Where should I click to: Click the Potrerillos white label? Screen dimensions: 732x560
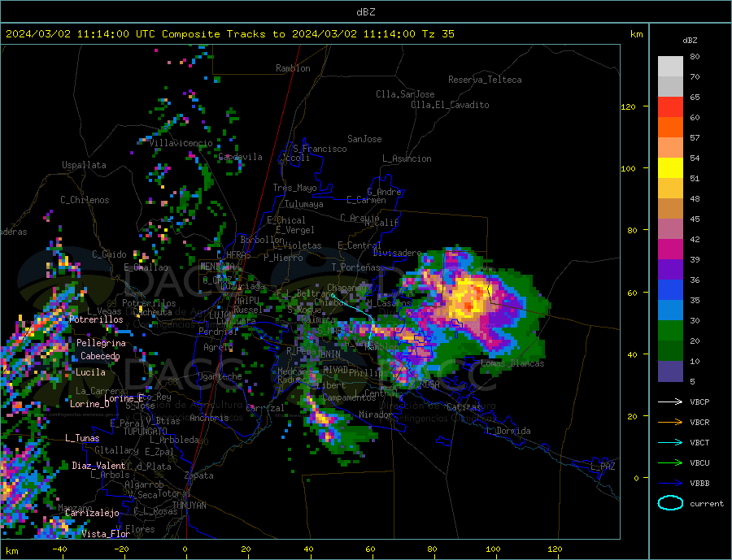click(96, 319)
